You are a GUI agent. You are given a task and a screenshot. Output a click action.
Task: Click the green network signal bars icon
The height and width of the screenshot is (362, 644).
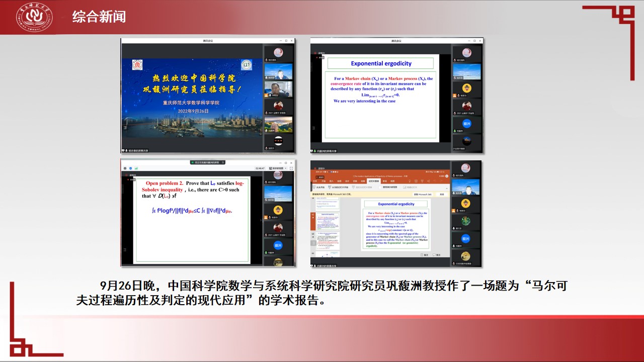(136, 168)
